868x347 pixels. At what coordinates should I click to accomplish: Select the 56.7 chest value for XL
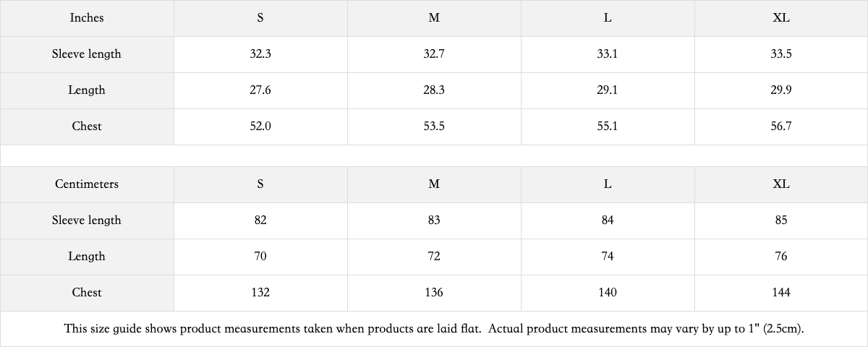[781, 127]
